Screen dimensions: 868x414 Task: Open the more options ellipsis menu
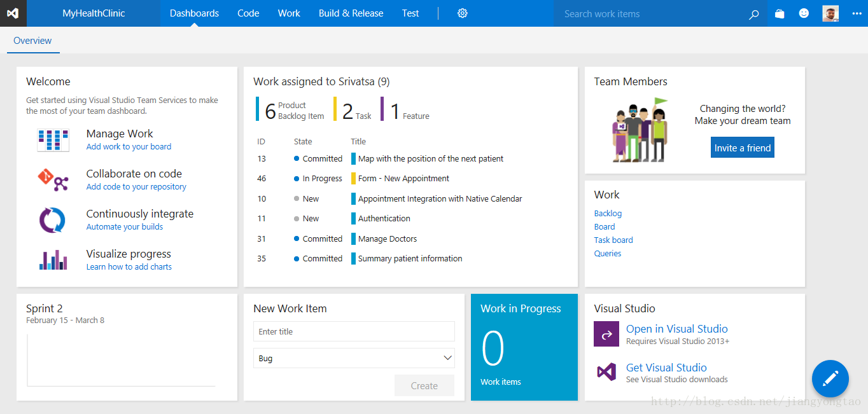pyautogui.click(x=857, y=13)
